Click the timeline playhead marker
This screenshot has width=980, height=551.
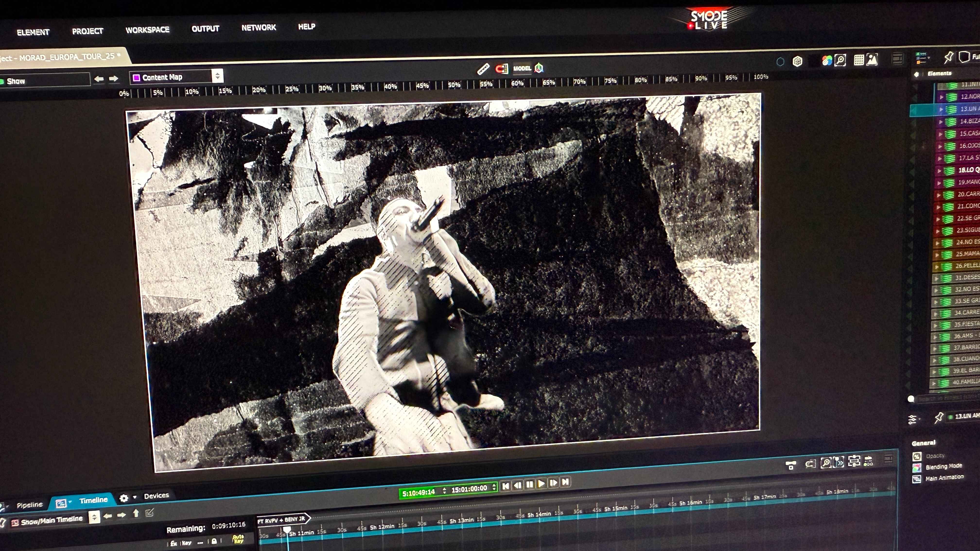287,529
